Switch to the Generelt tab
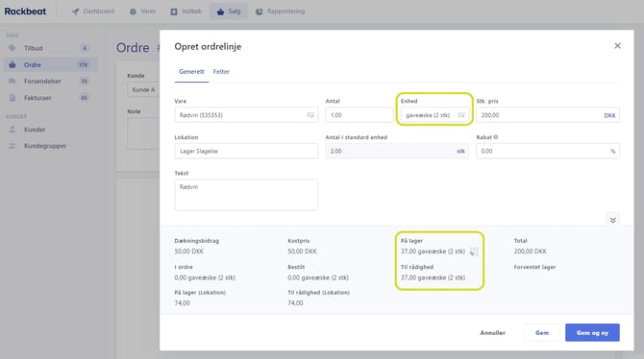This screenshot has width=644, height=359. [191, 71]
